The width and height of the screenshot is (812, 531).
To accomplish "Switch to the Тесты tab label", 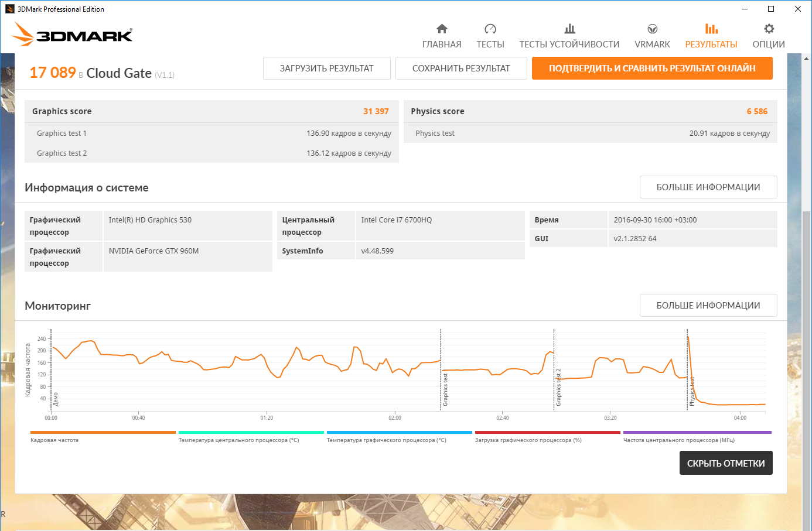I will click(490, 44).
